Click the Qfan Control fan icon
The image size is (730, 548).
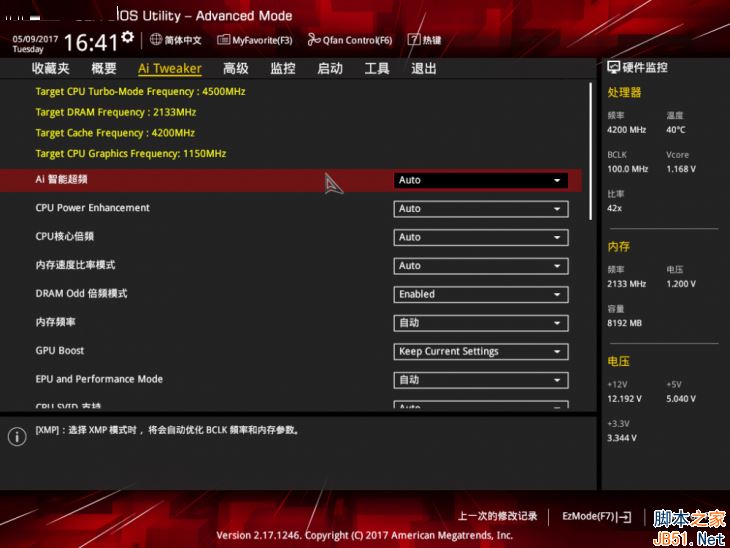[x=314, y=40]
